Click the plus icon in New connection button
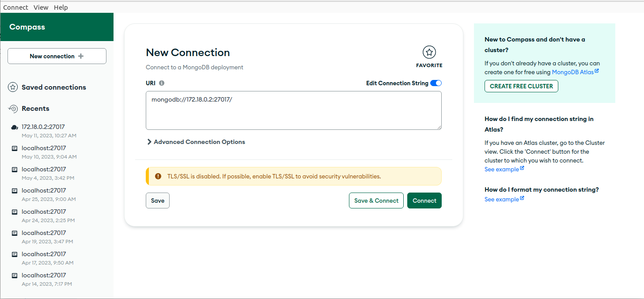 coord(80,56)
